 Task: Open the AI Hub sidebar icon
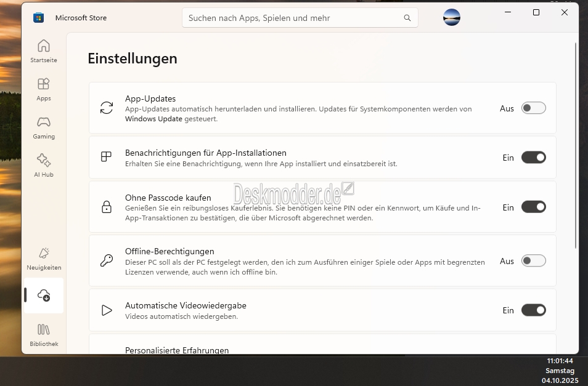44,165
